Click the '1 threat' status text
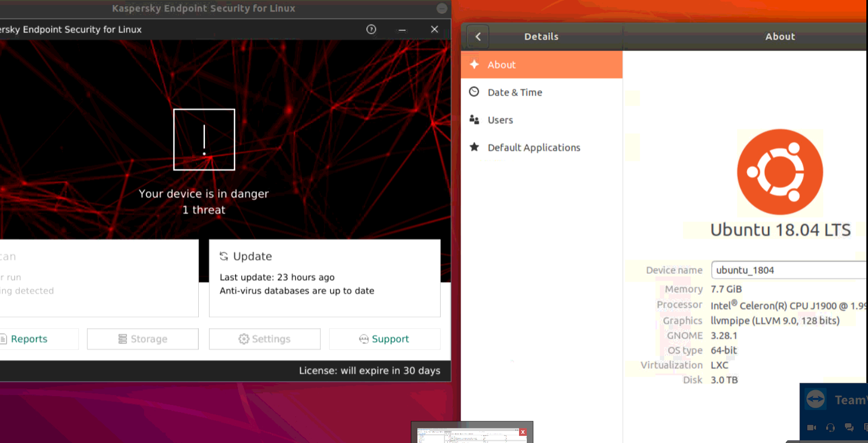 coord(204,210)
